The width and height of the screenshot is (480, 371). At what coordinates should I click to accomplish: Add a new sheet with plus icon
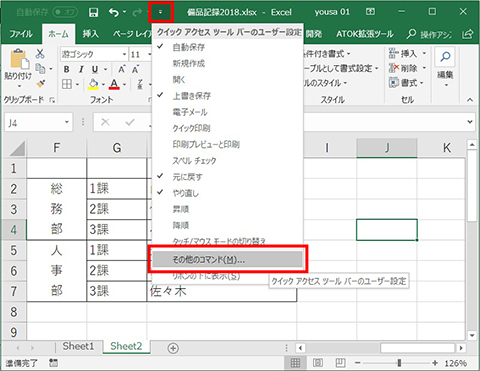[x=173, y=348]
